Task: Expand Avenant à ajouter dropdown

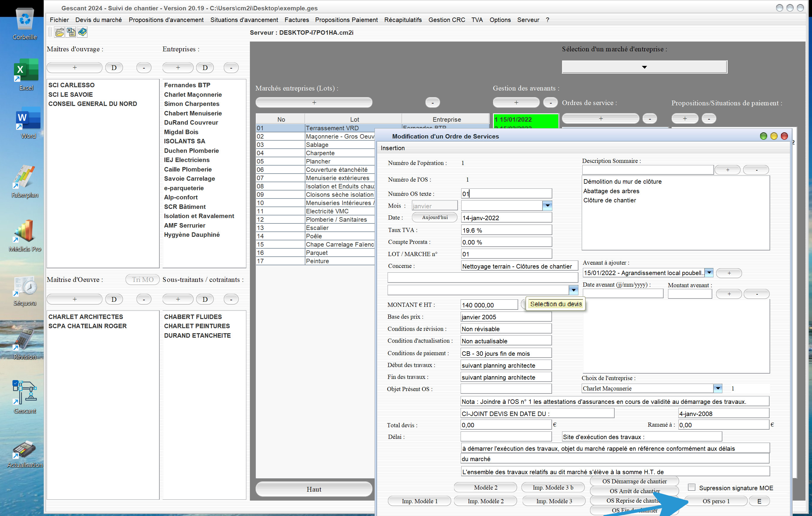Action: pos(709,273)
